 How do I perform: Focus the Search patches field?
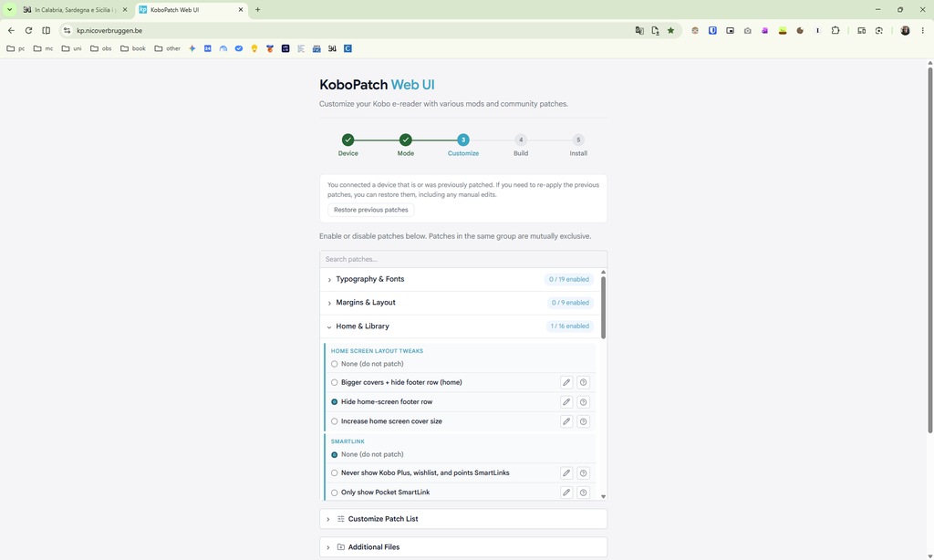pyautogui.click(x=463, y=259)
